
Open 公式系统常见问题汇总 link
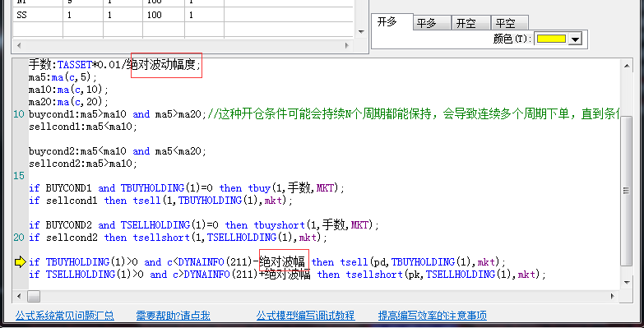(64, 316)
